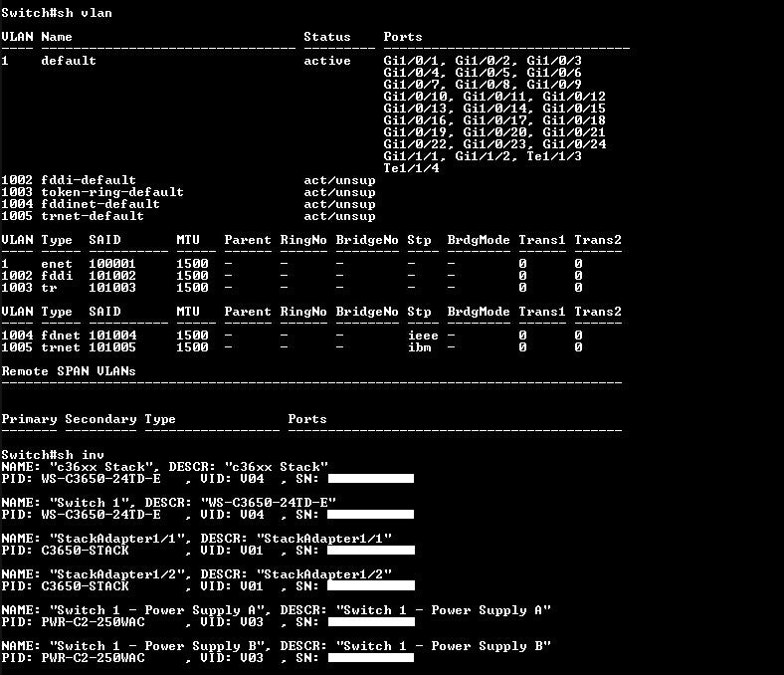Select the 'fddi-default' VLAN name

coord(89,180)
